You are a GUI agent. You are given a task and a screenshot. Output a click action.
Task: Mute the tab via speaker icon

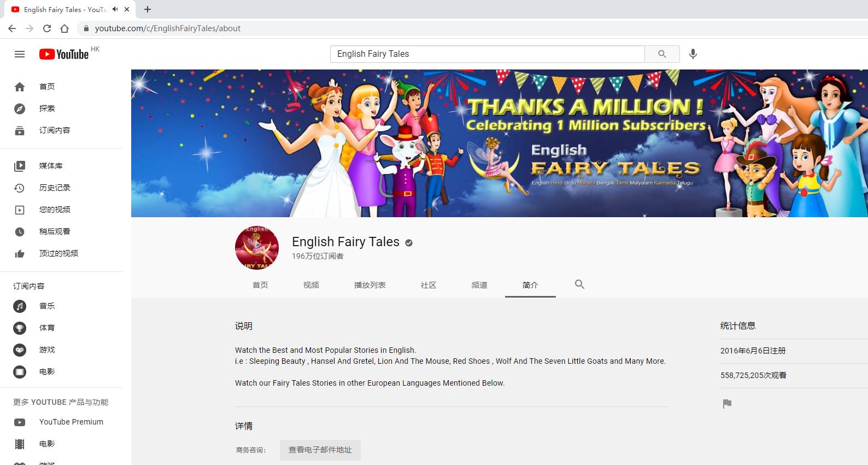115,9
